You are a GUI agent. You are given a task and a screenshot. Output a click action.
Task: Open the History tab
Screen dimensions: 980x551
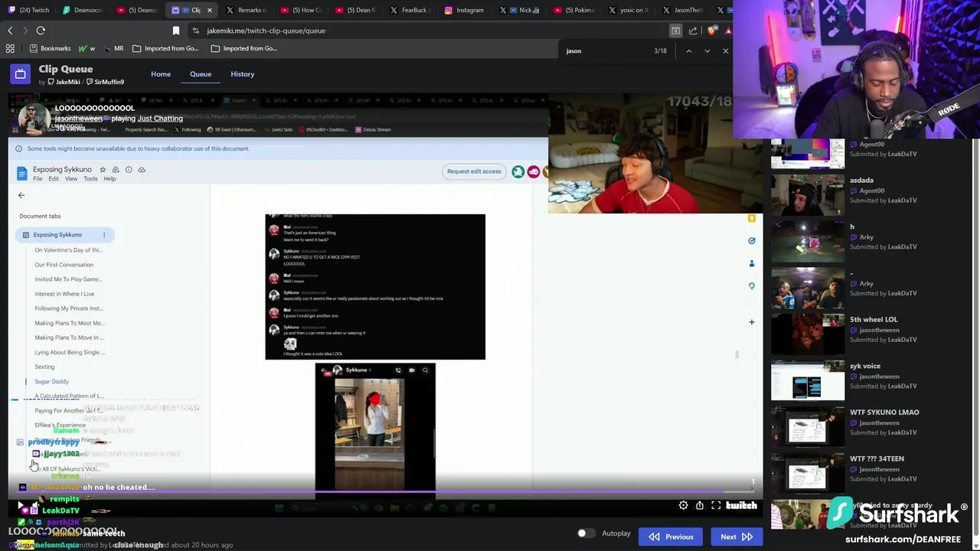(242, 74)
